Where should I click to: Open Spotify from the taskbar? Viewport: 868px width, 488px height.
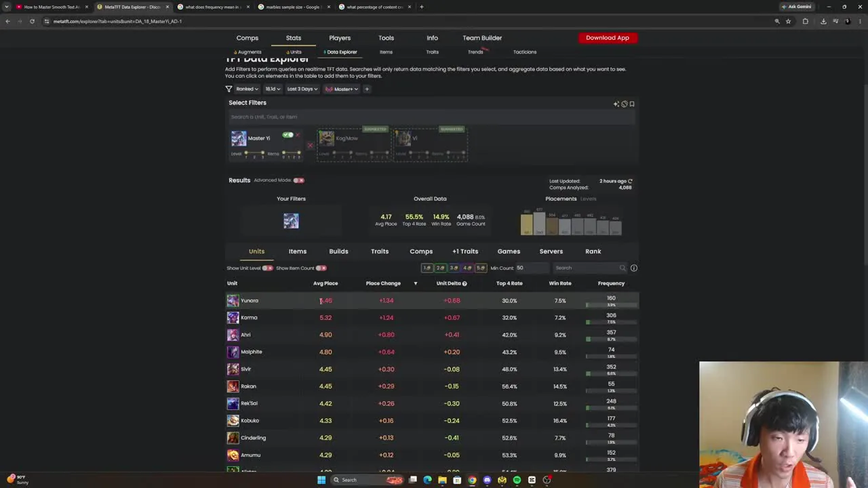[x=517, y=480]
